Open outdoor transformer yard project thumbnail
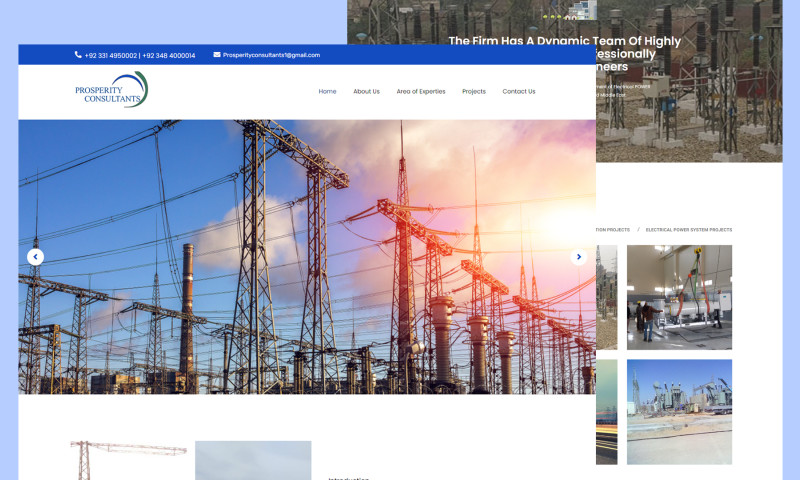 [679, 411]
